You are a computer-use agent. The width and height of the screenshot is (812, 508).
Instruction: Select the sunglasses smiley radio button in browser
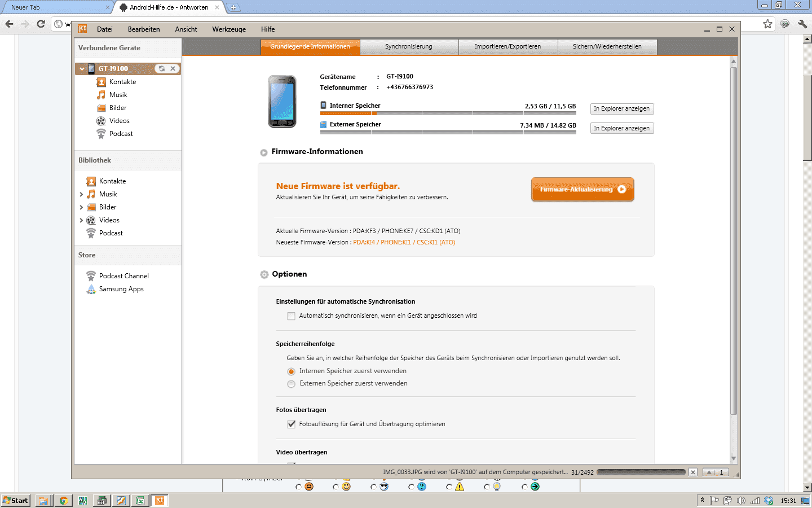[x=374, y=487]
